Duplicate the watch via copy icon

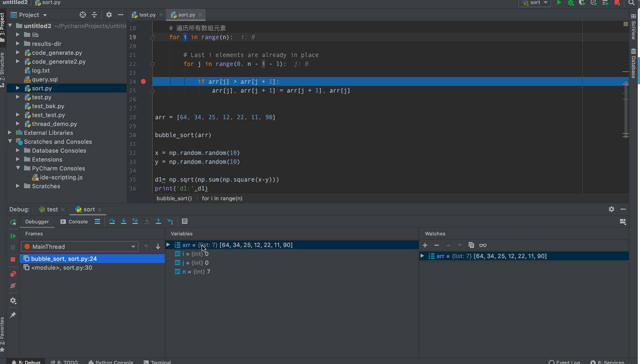point(471,245)
